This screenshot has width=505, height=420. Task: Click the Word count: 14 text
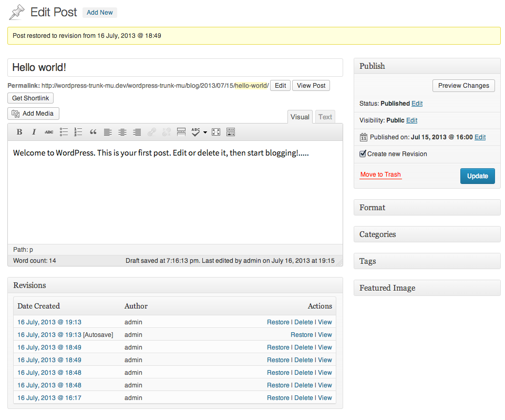coord(35,261)
